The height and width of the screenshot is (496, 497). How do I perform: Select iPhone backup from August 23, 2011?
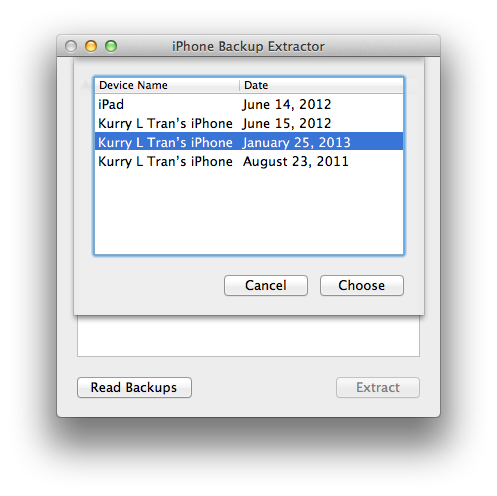tap(249, 161)
